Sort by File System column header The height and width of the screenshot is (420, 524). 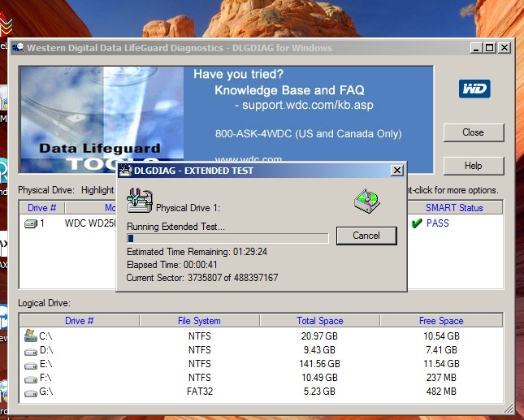[199, 321]
